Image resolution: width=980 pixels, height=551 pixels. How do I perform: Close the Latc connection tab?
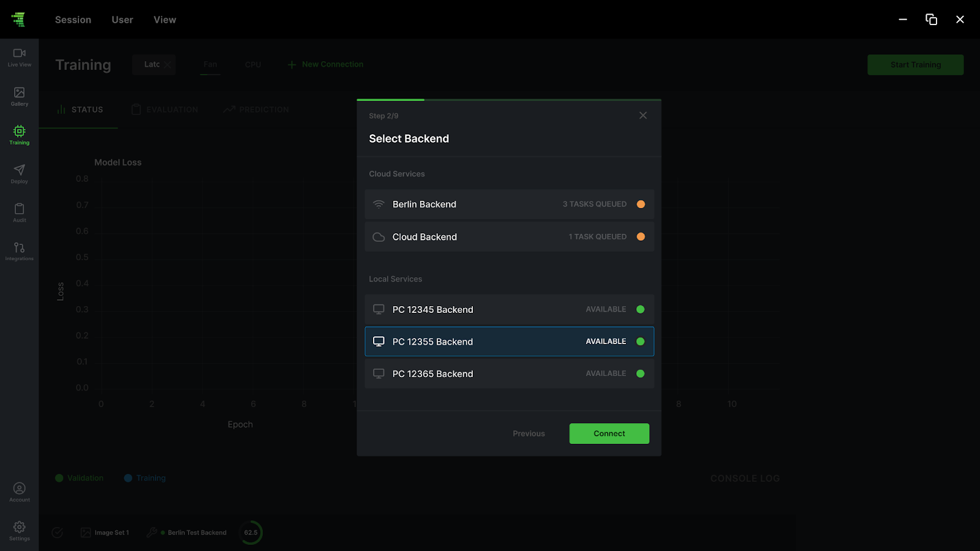pos(167,64)
